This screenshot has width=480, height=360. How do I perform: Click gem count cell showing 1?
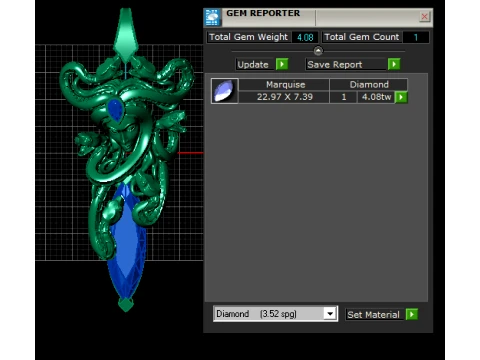pos(344,97)
